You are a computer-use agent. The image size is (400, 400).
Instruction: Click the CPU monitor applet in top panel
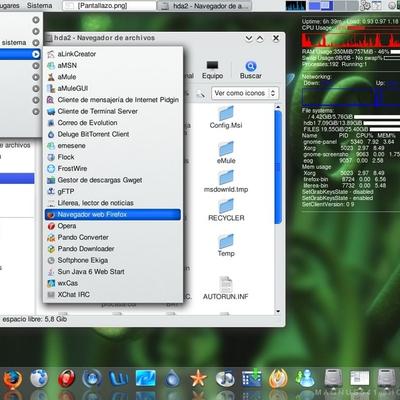(x=296, y=5)
